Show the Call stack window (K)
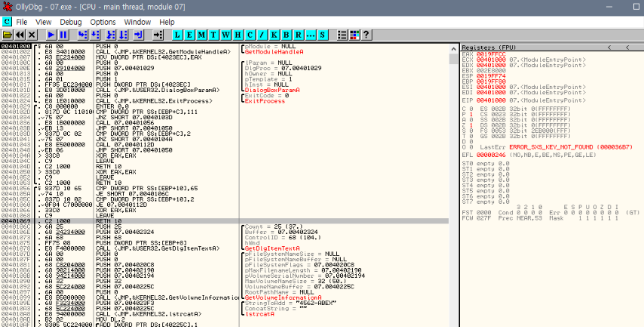This screenshot has width=644, height=327. (x=274, y=35)
